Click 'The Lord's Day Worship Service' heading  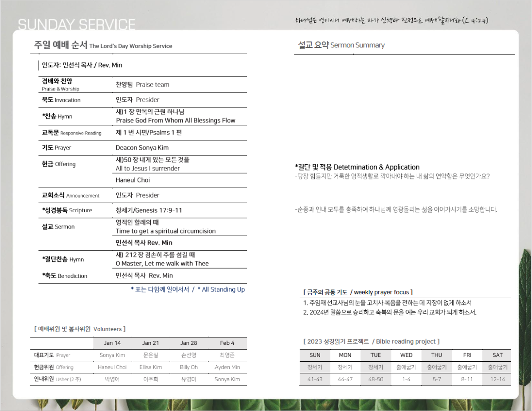[131, 46]
